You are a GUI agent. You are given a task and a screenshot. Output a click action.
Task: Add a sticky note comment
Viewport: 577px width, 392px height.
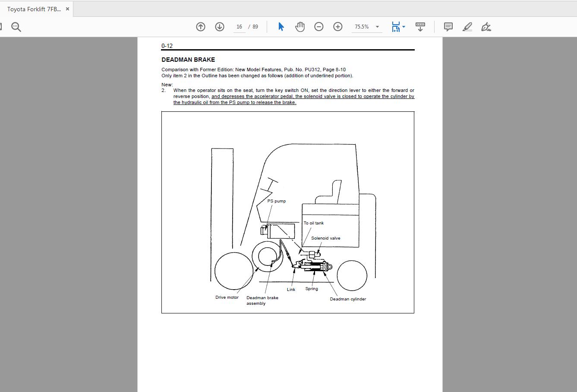(x=448, y=26)
